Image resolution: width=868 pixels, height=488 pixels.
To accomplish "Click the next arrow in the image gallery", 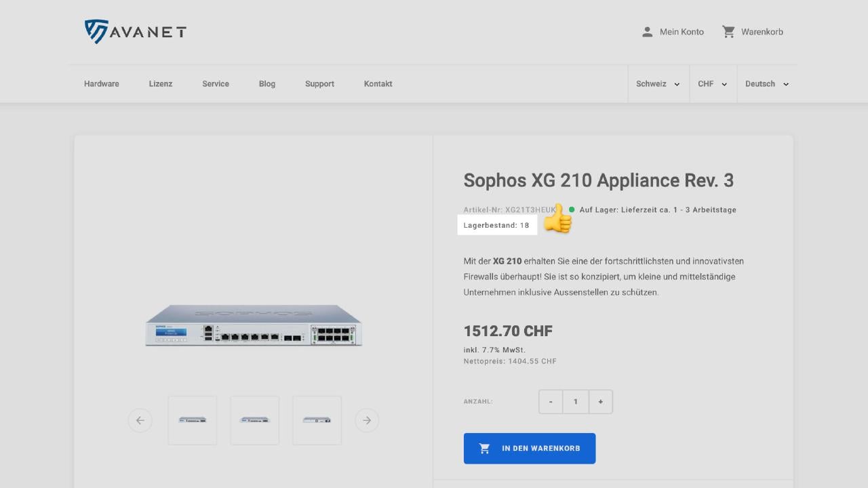I will tap(367, 420).
